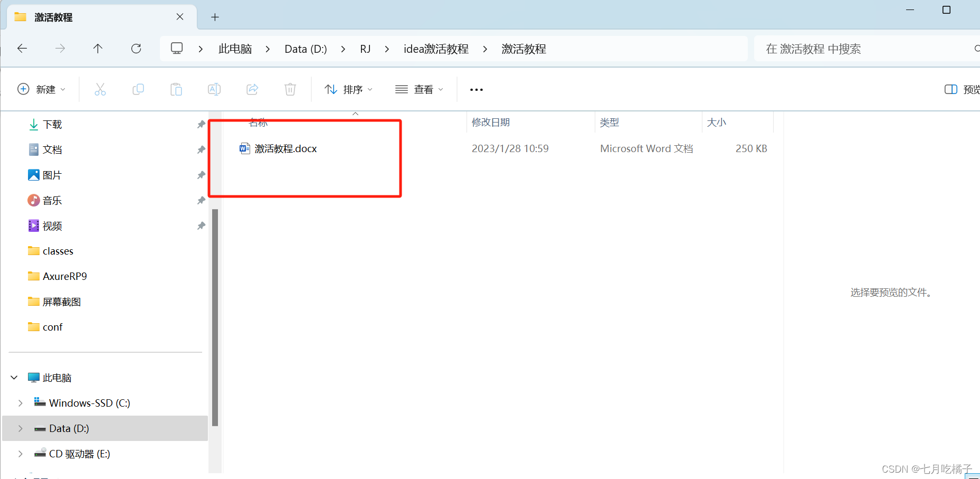This screenshot has width=980, height=479.
Task: Click idea激活教程 in the breadcrumb
Action: pyautogui.click(x=436, y=49)
